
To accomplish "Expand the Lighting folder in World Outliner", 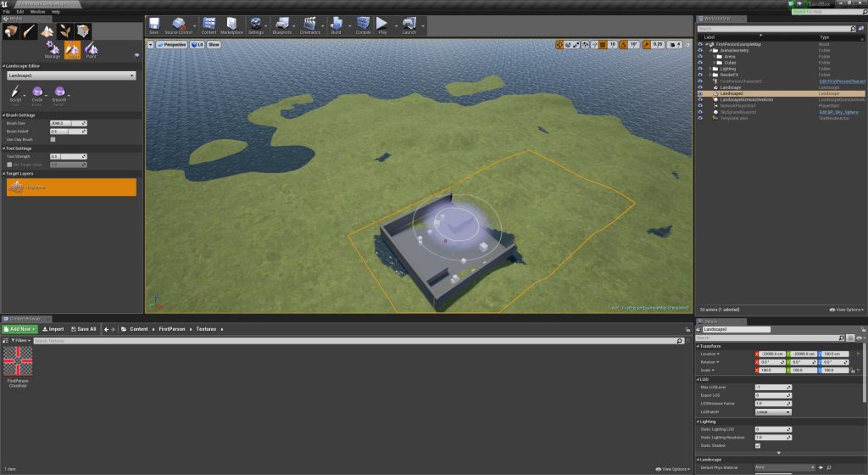I will click(709, 69).
